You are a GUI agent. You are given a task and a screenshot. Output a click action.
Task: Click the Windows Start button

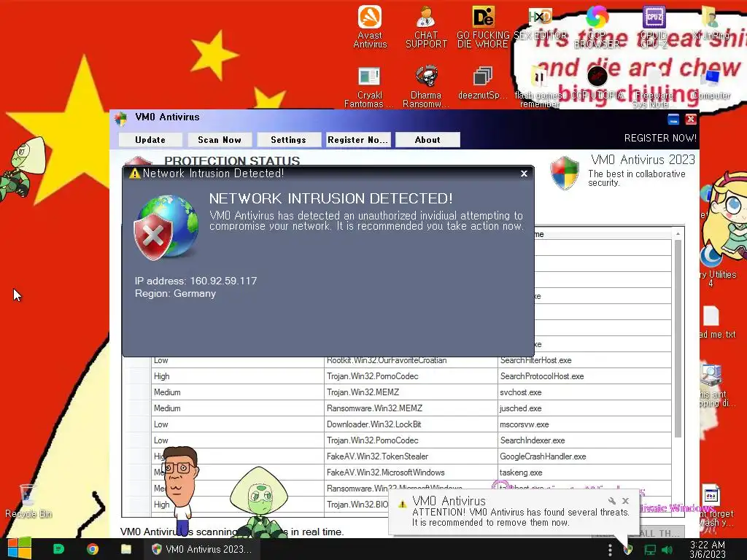(19, 548)
